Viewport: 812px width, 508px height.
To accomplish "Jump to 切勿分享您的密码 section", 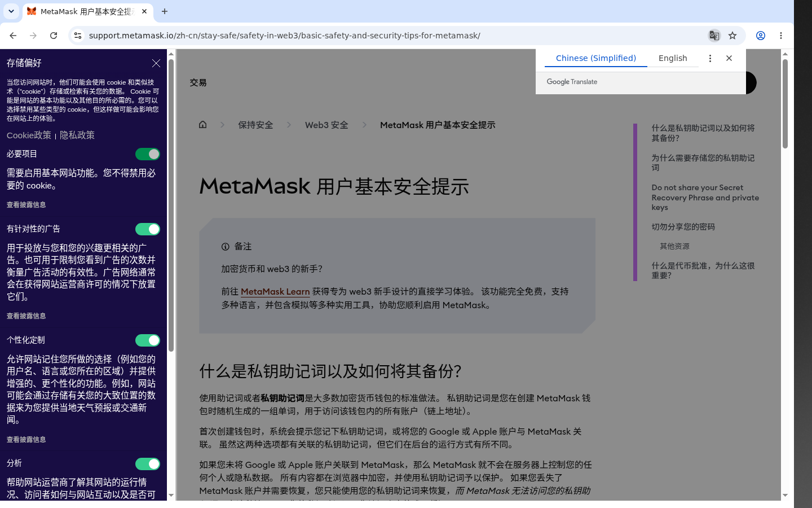I will pos(683,227).
